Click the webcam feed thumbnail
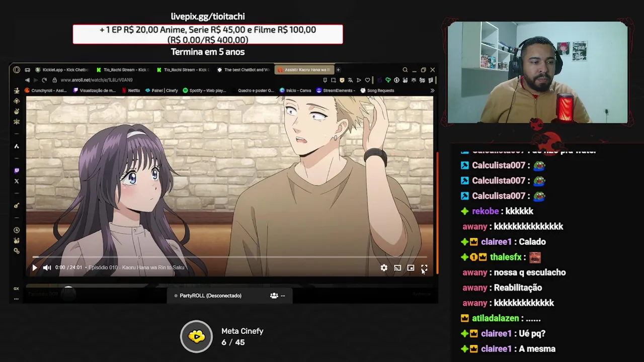 [x=537, y=72]
